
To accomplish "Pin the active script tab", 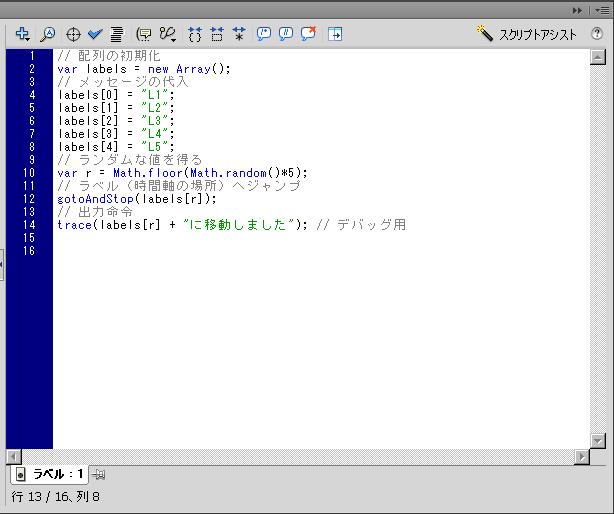I will tap(98, 475).
